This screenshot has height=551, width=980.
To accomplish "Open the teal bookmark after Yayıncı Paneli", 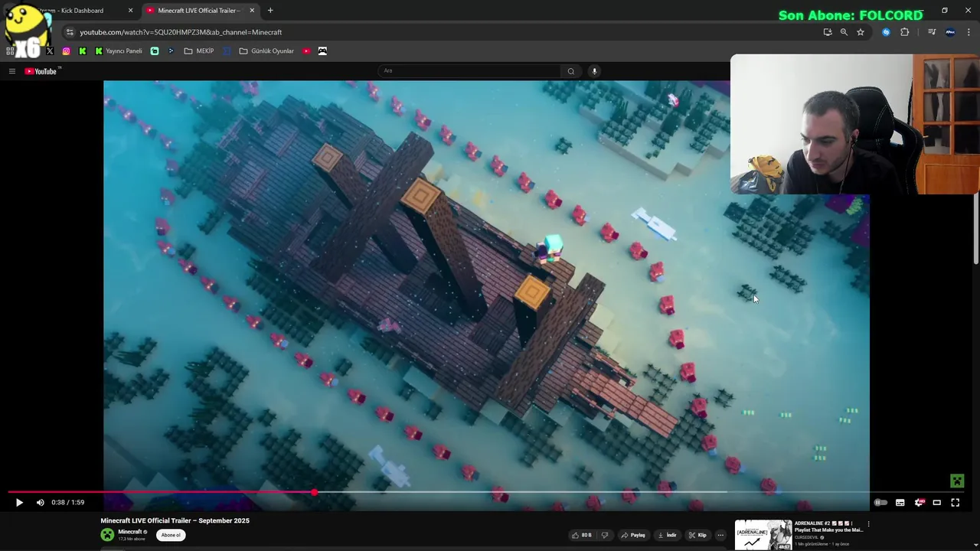I will pos(155,51).
